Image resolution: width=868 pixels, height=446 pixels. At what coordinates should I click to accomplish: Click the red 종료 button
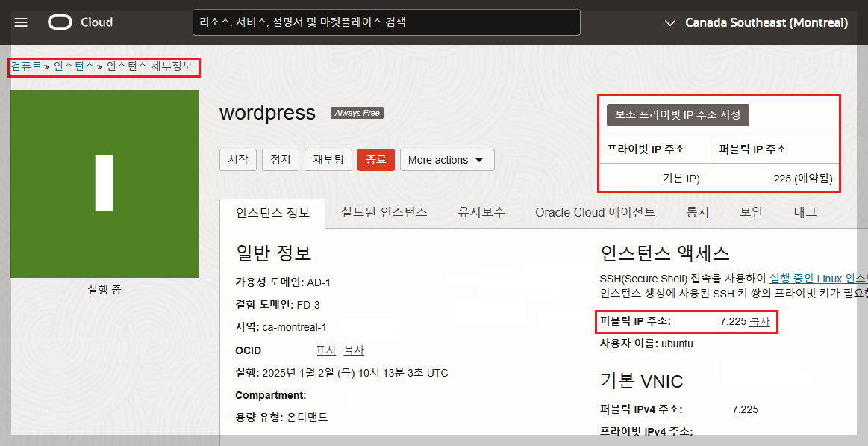pos(376,160)
